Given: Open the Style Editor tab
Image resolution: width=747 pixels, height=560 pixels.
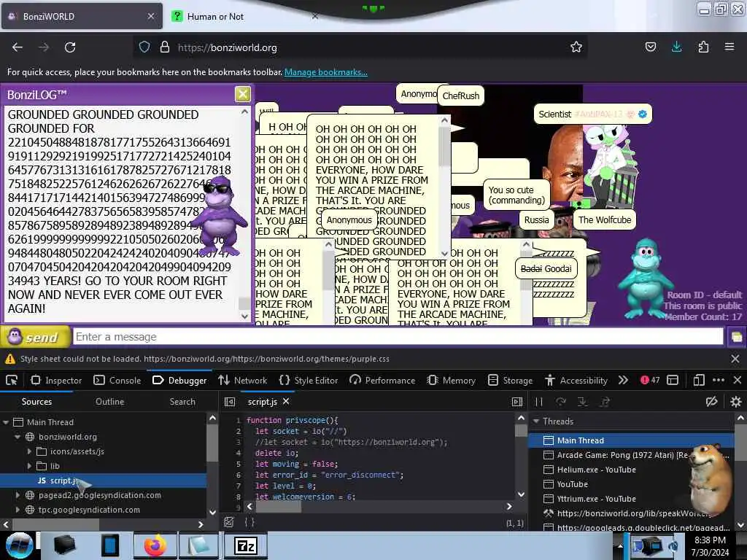Looking at the screenshot, I should (x=309, y=380).
